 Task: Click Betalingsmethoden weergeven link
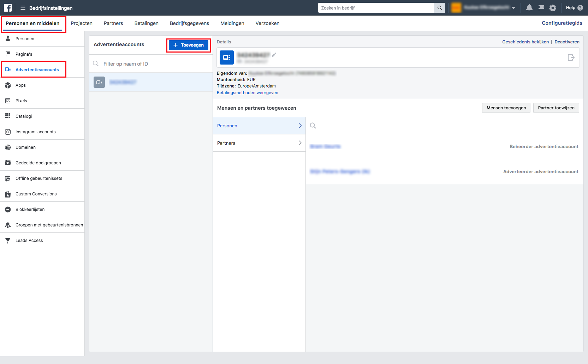point(248,93)
